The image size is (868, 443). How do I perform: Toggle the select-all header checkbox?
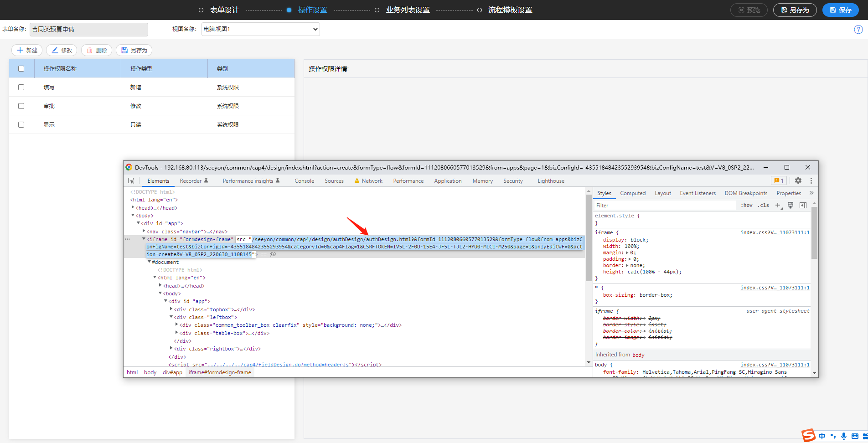click(21, 69)
